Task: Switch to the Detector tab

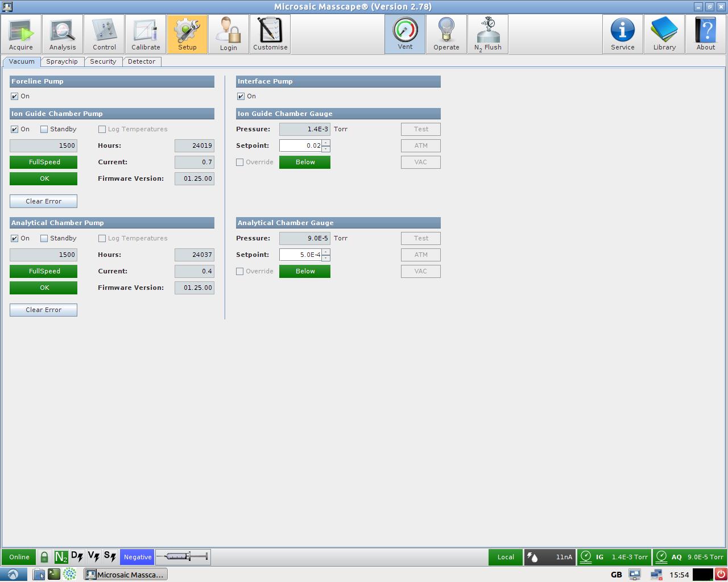Action: coord(142,61)
